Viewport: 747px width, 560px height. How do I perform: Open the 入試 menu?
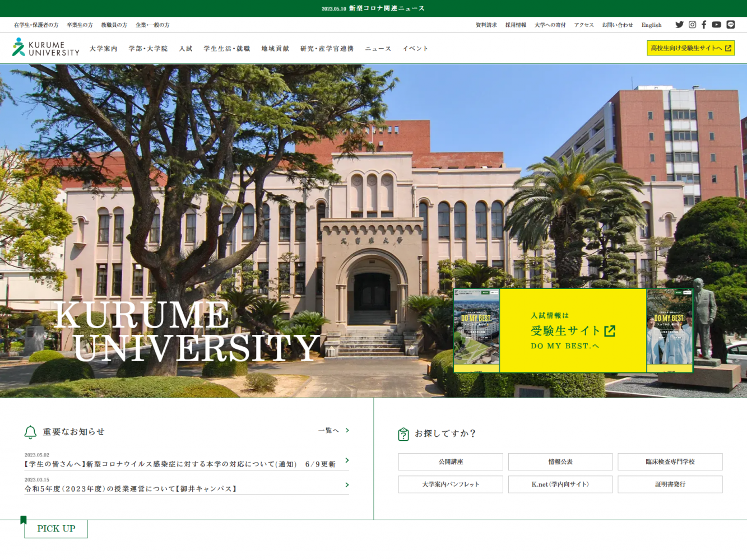click(x=186, y=49)
